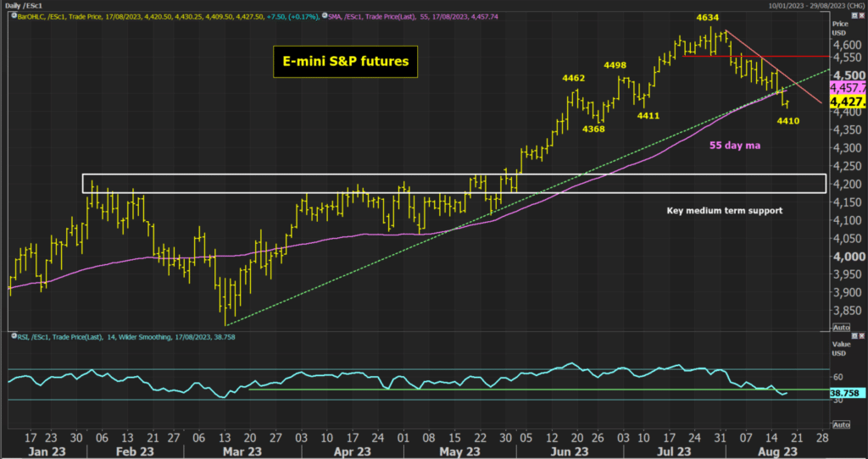The width and height of the screenshot is (868, 459).
Task: Toggle Auto scaling on RSI axis
Action: point(842,425)
